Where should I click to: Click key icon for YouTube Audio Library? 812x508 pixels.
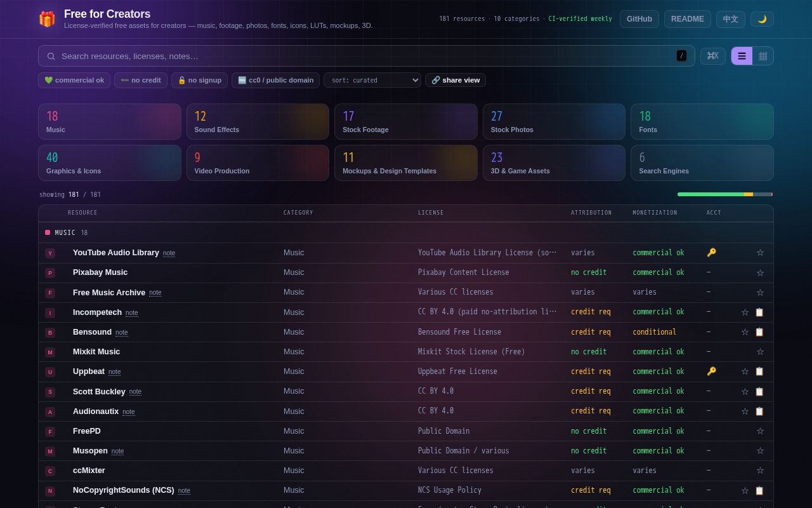(711, 253)
